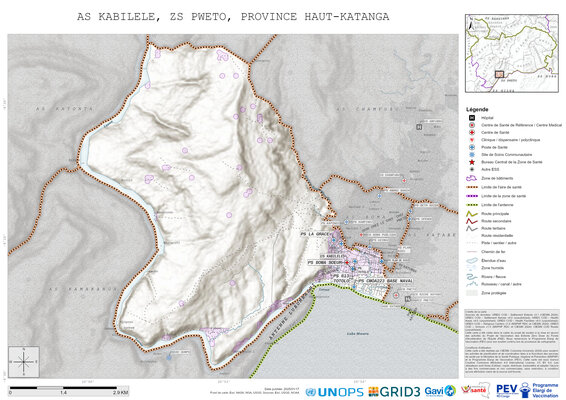Screen dimensions: 566x400
Task: Click the PS CMDA223 BASE NAVAL label
Action: click(x=385, y=281)
